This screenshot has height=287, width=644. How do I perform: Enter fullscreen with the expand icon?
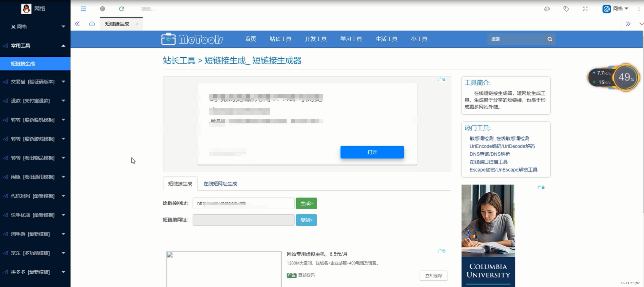tap(585, 9)
